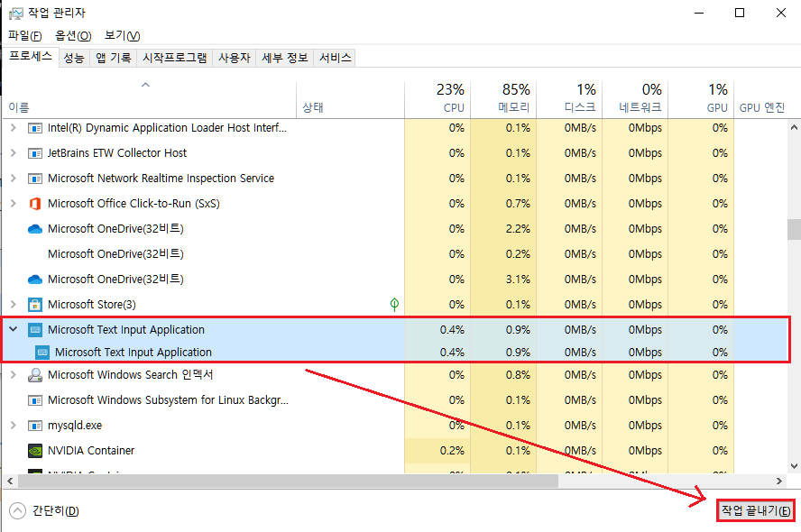The height and width of the screenshot is (532, 801).
Task: Click the OneDrive cloud icon at 3.1% memory
Action: pos(35,280)
